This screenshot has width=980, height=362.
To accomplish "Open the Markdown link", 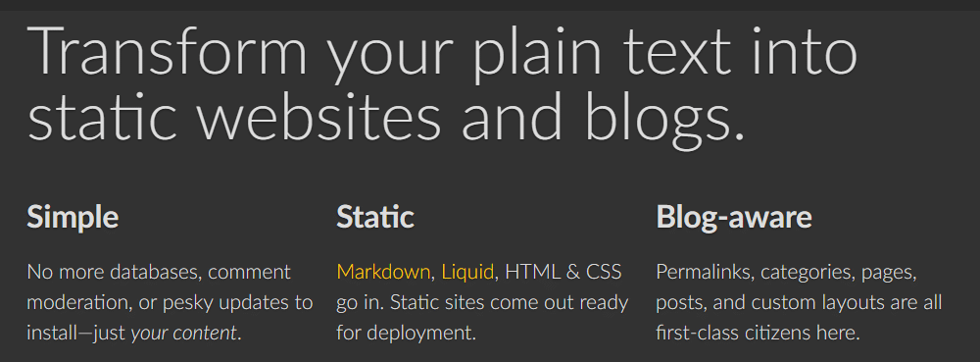I will pyautogui.click(x=383, y=272).
